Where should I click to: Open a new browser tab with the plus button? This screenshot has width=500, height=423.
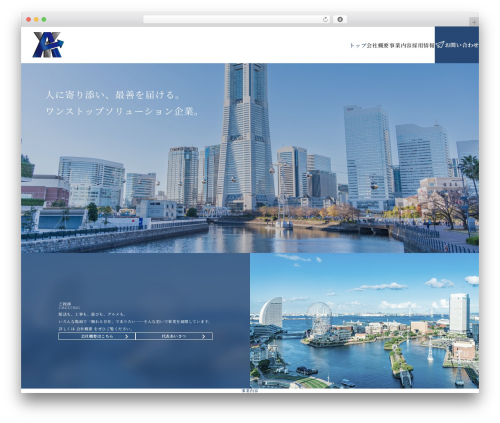click(474, 22)
